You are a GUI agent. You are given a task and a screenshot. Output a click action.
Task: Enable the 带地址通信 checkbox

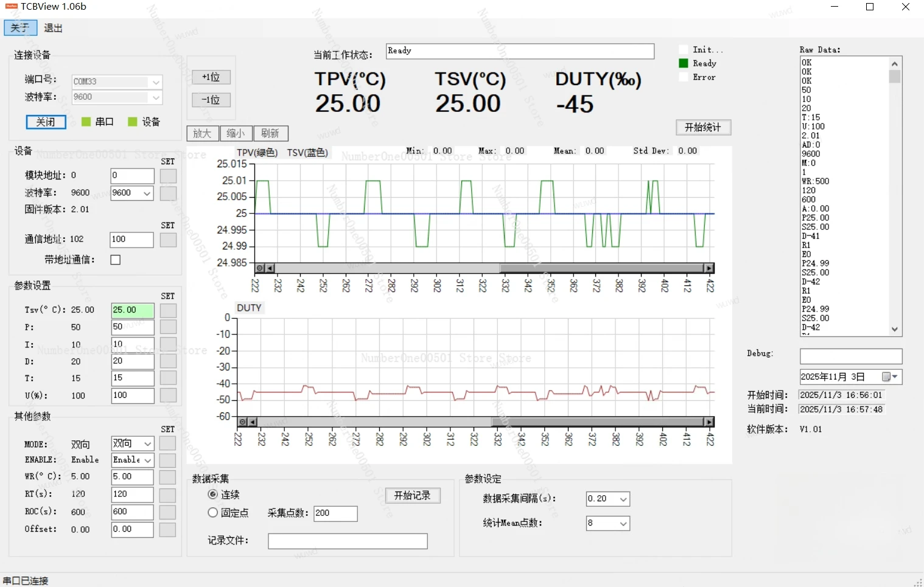116,260
